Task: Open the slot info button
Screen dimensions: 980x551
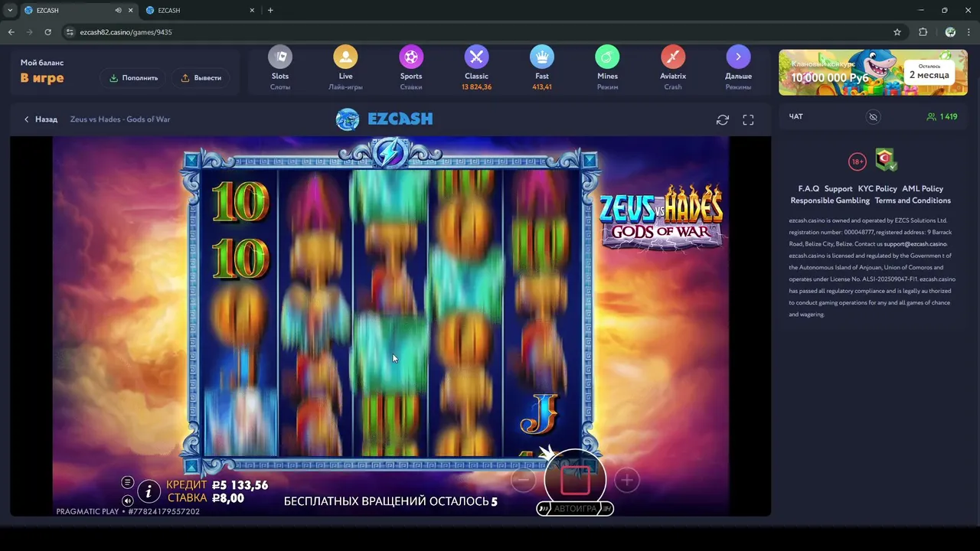Action: click(149, 491)
